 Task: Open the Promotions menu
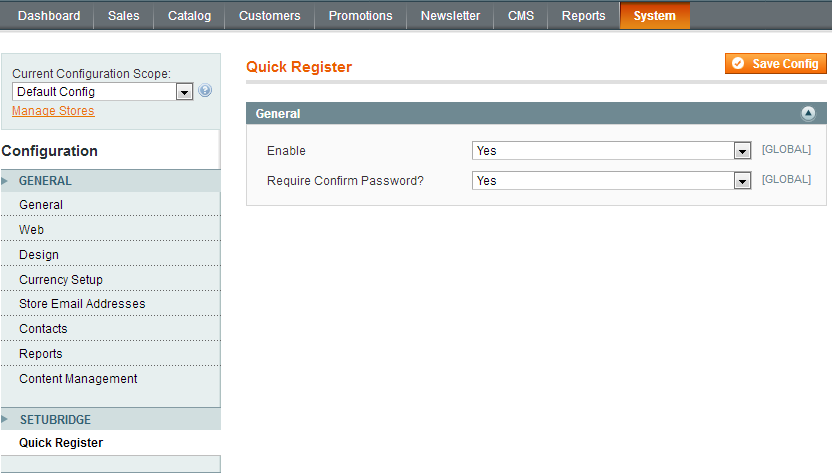pos(360,16)
